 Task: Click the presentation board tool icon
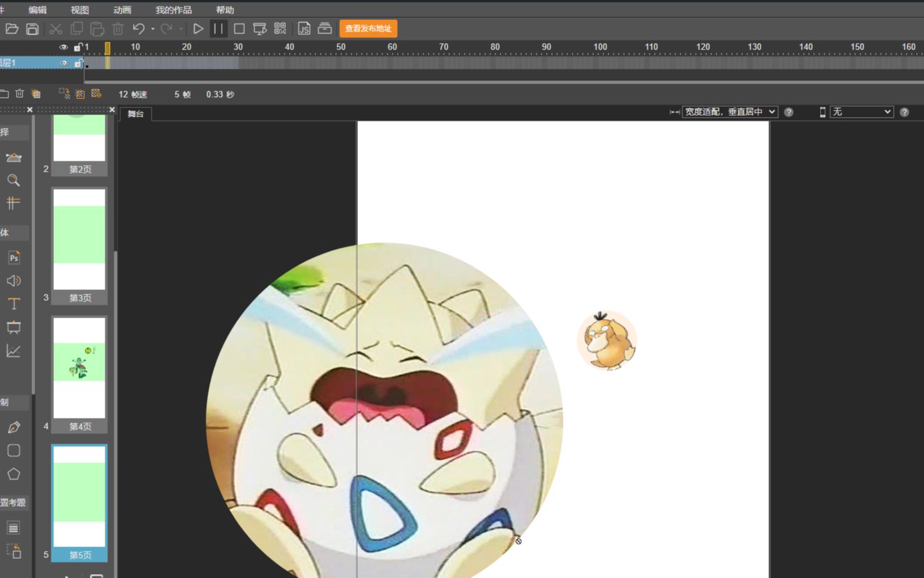point(13,327)
